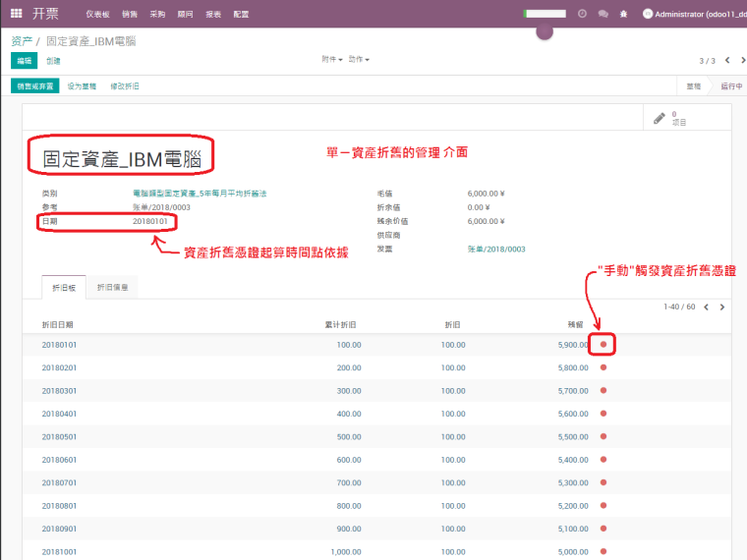
Task: Click the red post dot for 20180901
Action: tap(603, 529)
